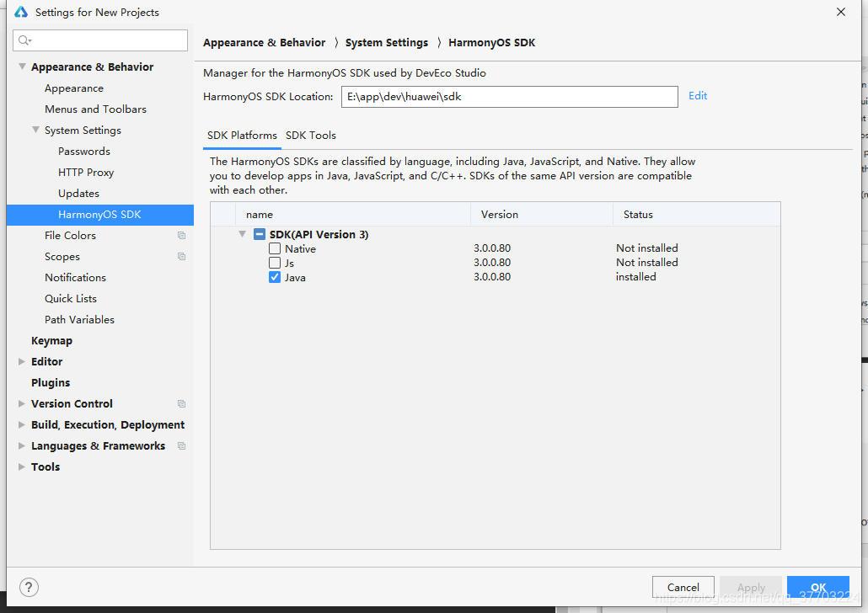Collapse the SDK(API Version 3) tree node
The height and width of the screenshot is (613, 868).
242,234
